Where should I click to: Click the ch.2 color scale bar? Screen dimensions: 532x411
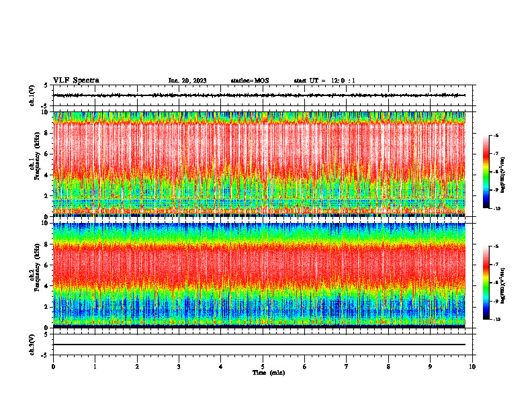coord(486,283)
